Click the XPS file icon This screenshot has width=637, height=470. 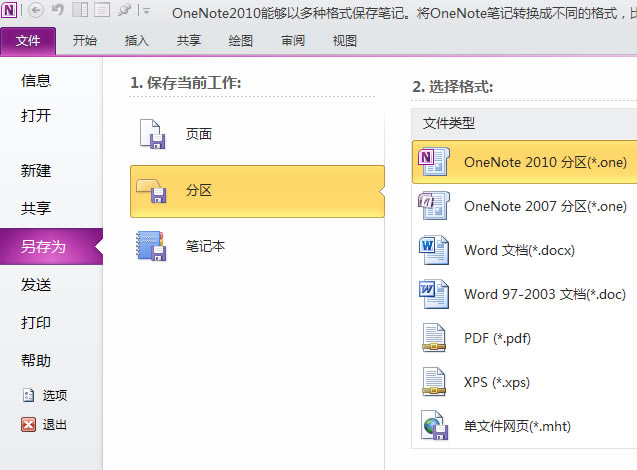click(434, 381)
